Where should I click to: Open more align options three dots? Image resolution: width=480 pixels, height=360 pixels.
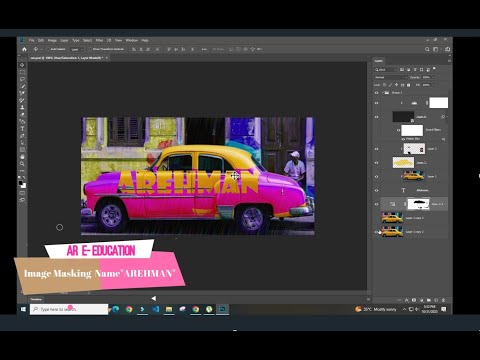coord(204,49)
